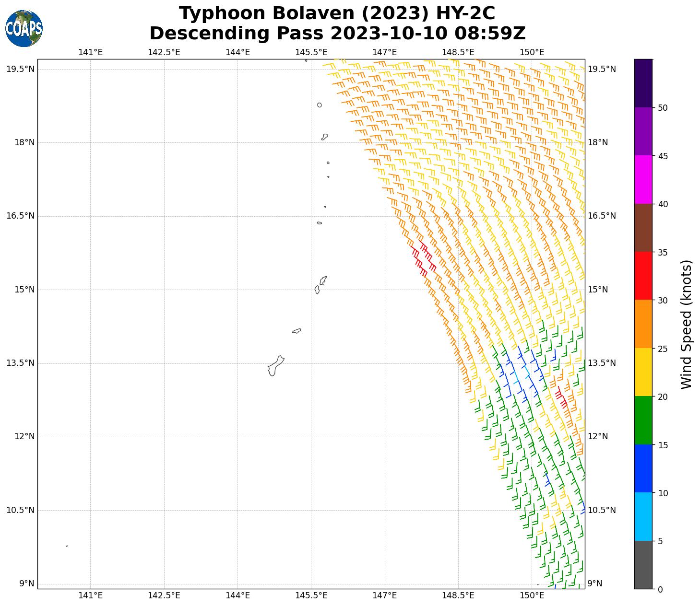Viewport: 700px width, 606px height.
Task: Click the 'Wind Speed (knots)' colorbar label
Action: [x=687, y=325]
